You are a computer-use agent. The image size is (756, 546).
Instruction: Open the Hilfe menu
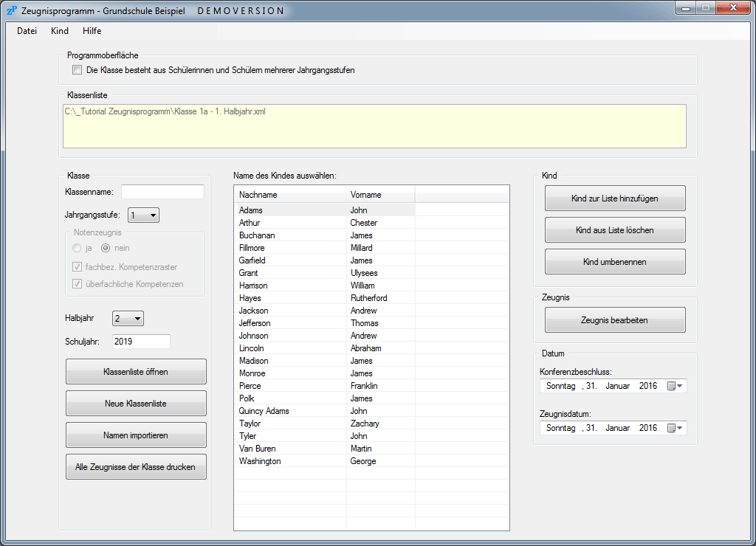(92, 31)
